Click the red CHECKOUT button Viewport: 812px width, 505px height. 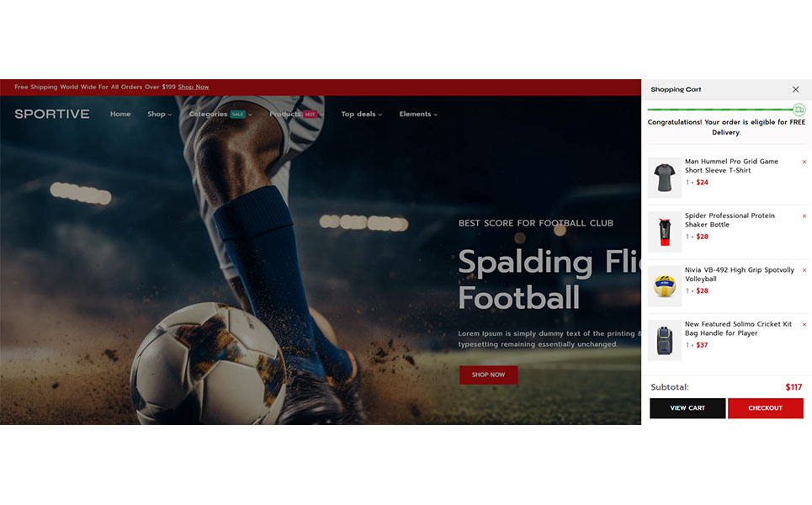[766, 408]
